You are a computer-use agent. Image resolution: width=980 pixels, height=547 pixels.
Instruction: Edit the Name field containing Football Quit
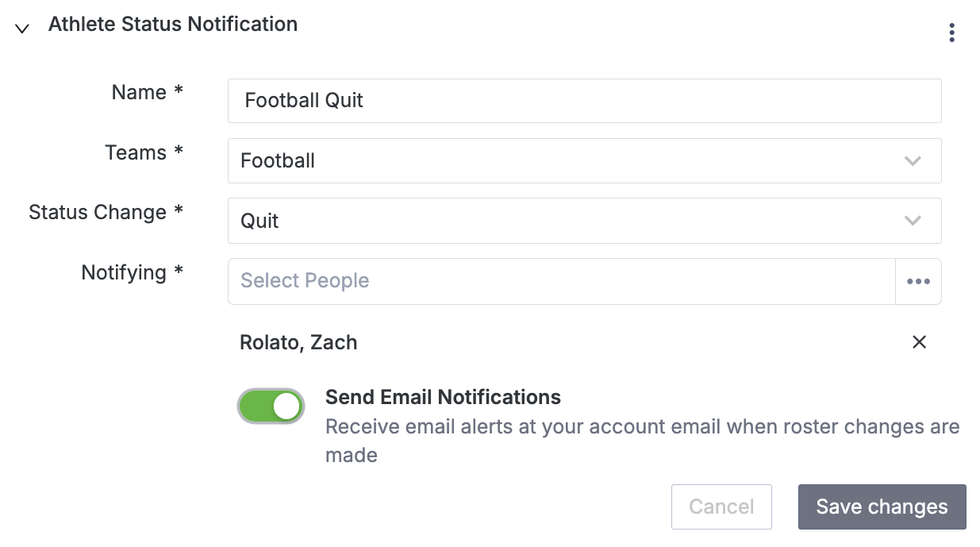coord(585,101)
